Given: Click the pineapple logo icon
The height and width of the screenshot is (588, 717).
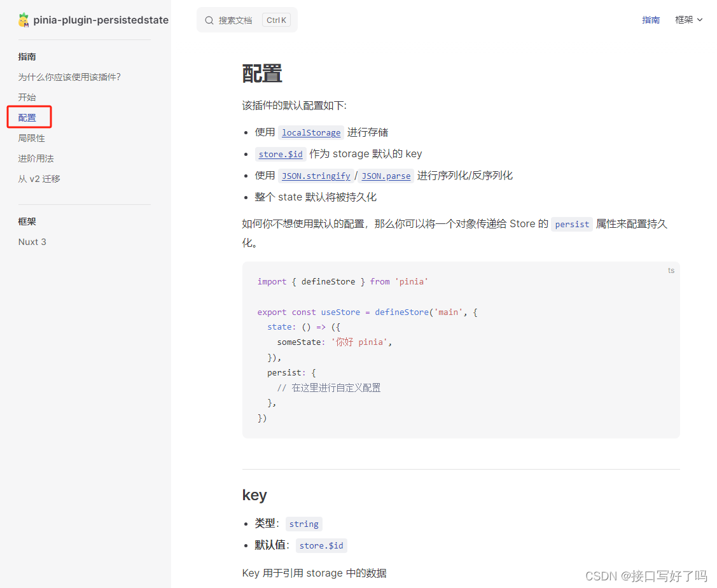Looking at the screenshot, I should click(24, 19).
